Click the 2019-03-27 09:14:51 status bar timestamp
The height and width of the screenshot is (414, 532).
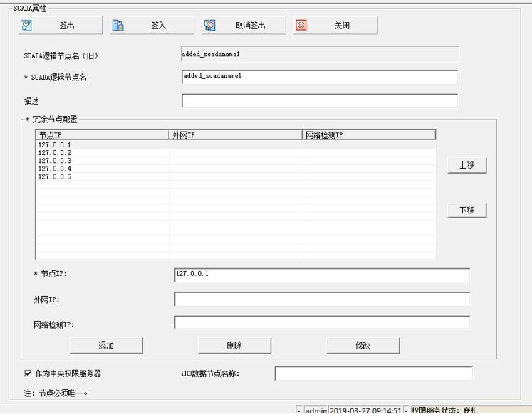coord(365,410)
